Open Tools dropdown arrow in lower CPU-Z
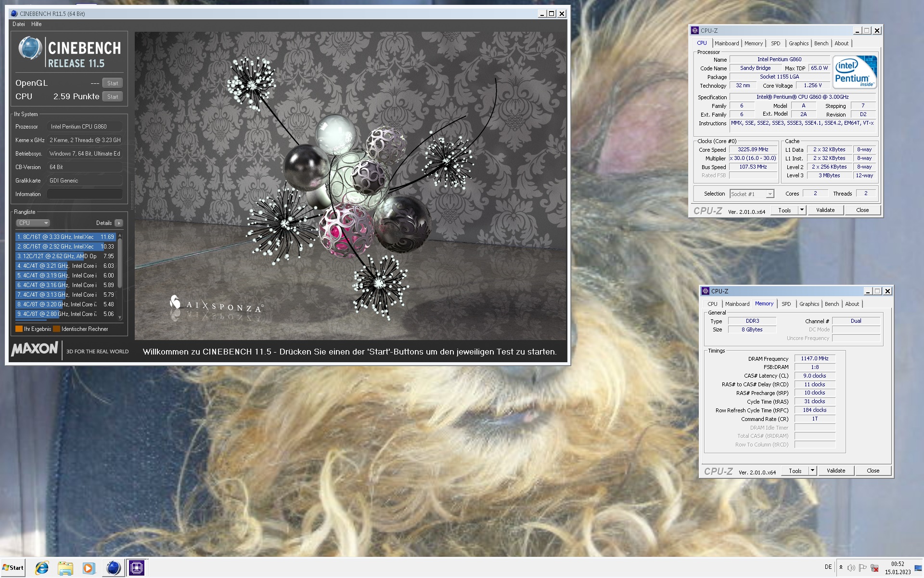The image size is (924, 578). (x=812, y=471)
